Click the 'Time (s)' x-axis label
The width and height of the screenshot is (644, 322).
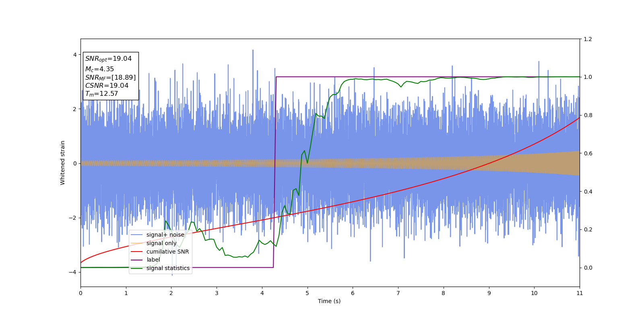click(329, 301)
